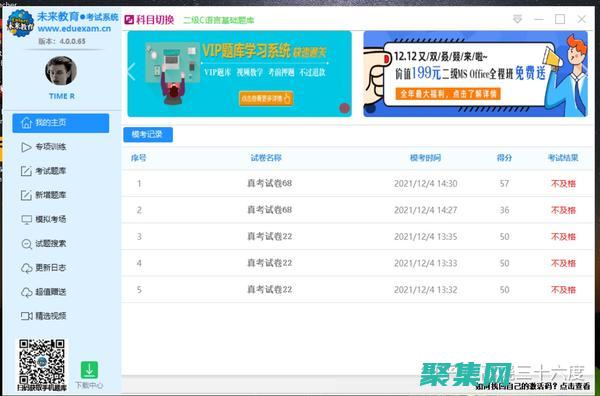This screenshot has height=396, width=600.
Task: Minimize the exam system window
Action: click(539, 19)
